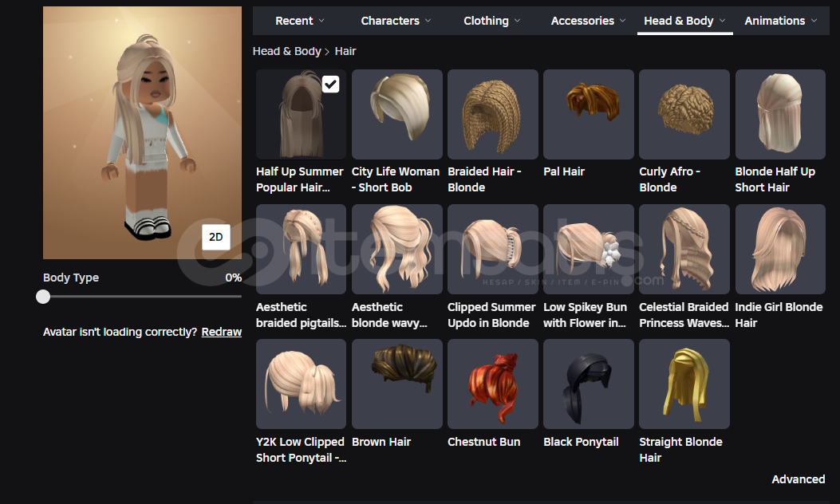Equip the Chestnut Bun hair

pyautogui.click(x=493, y=384)
